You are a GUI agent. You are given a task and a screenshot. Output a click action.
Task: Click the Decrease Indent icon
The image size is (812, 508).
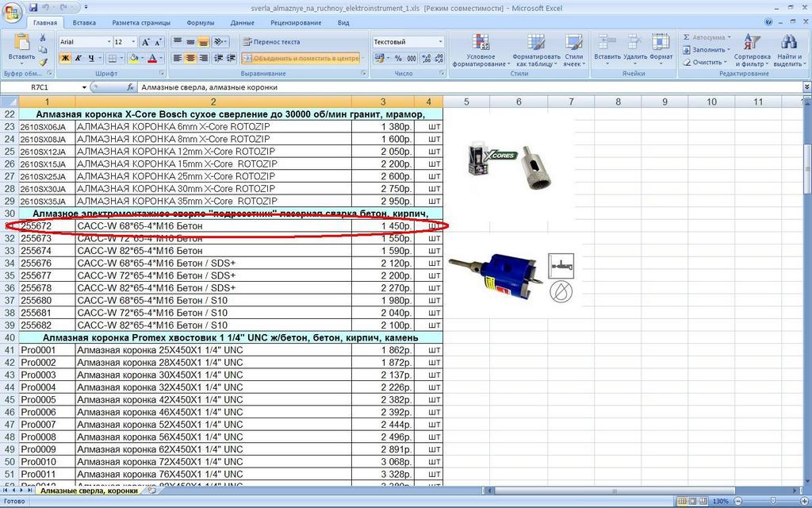[x=219, y=58]
